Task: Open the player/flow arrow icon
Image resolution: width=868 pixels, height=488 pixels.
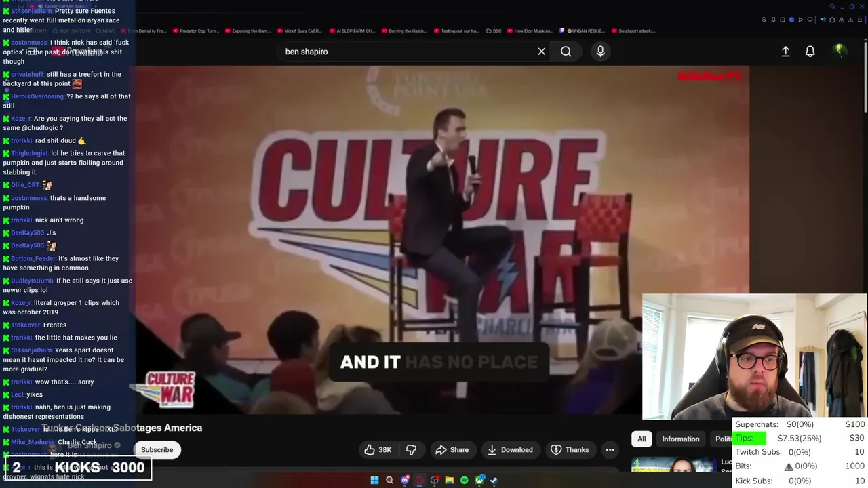Action: [x=801, y=20]
